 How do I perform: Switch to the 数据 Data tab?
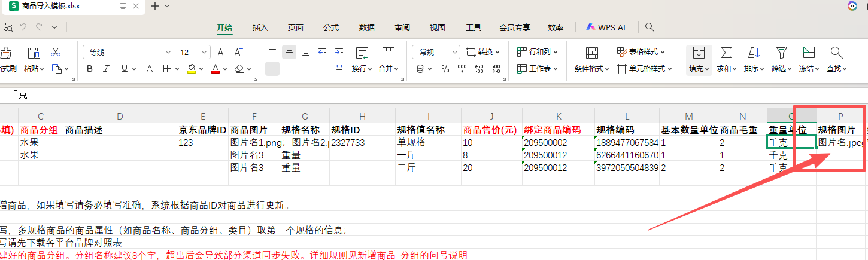point(367,27)
